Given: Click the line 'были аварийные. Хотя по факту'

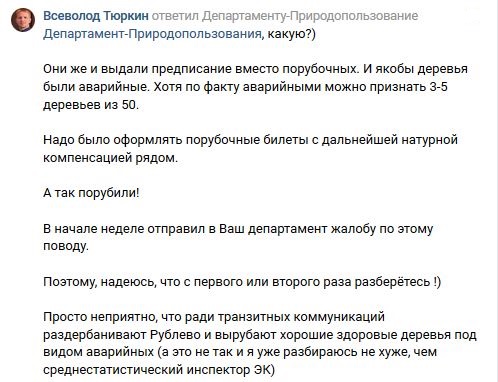Looking at the screenshot, I should click(x=245, y=87).
